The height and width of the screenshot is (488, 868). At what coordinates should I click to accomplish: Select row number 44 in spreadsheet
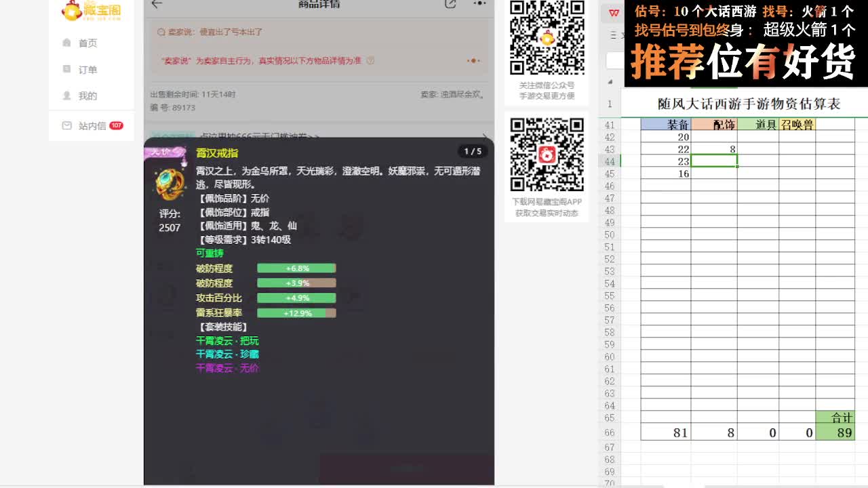(610, 162)
